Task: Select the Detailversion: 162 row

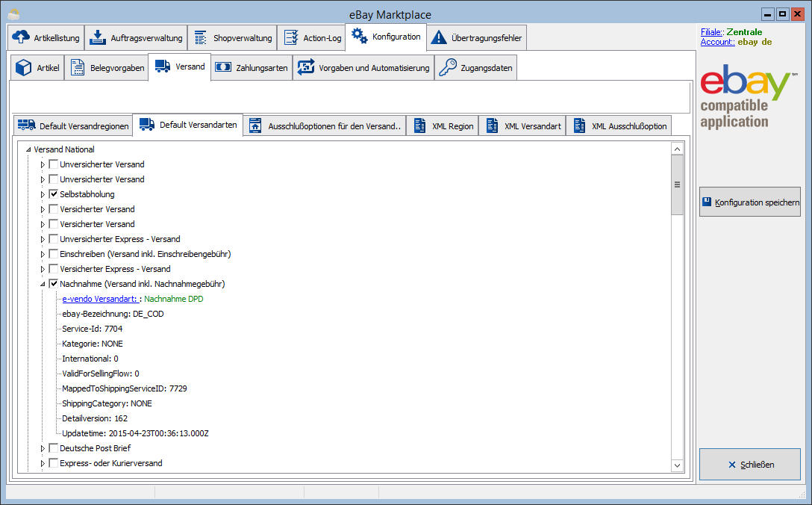Action: [x=95, y=418]
